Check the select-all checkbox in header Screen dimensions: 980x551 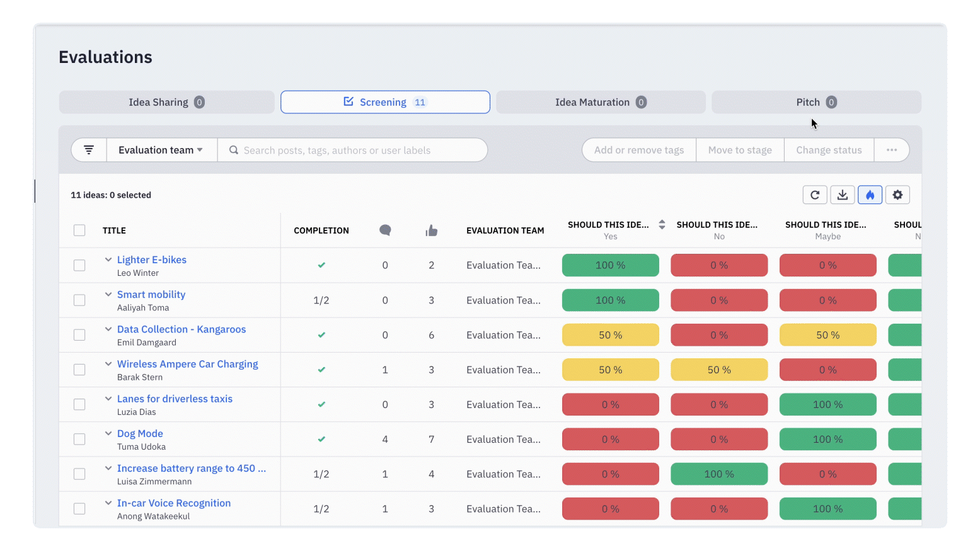point(79,230)
